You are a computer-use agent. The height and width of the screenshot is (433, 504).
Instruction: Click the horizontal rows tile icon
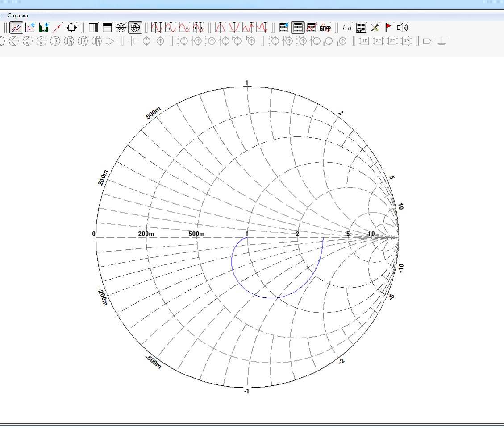107,28
